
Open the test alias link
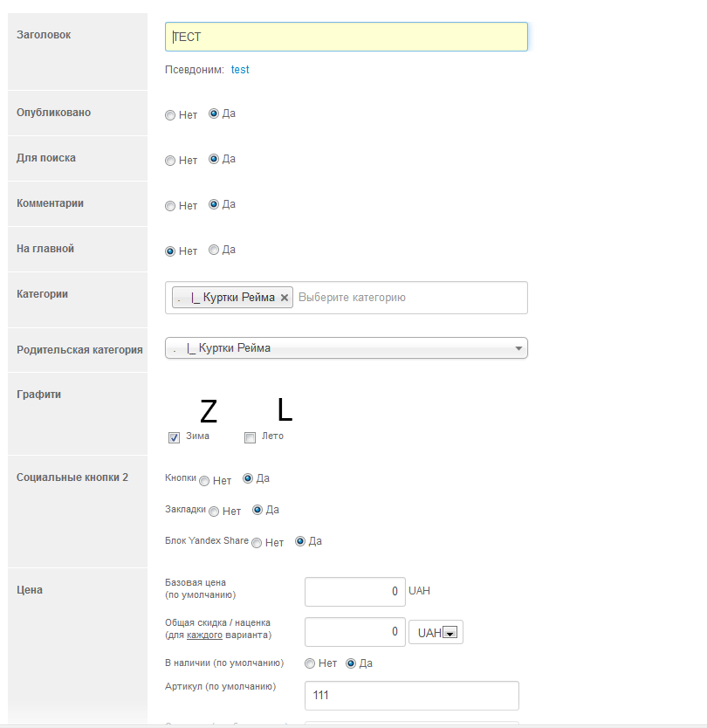[x=240, y=70]
